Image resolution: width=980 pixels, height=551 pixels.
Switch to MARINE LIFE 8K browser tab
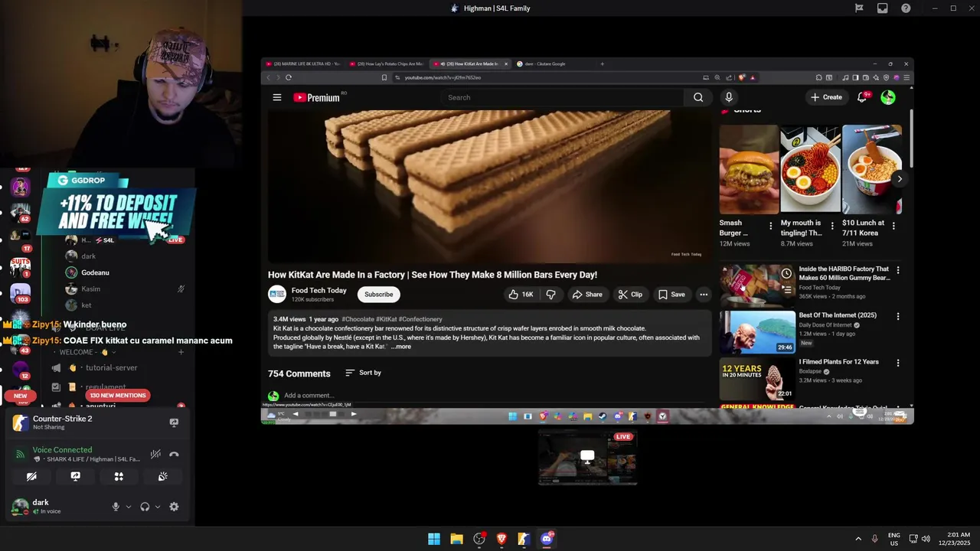tap(302, 64)
